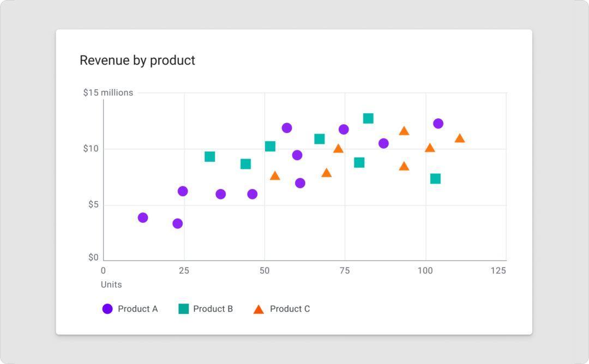Toggle the Product B series legend label
The height and width of the screenshot is (364, 589).
point(213,309)
